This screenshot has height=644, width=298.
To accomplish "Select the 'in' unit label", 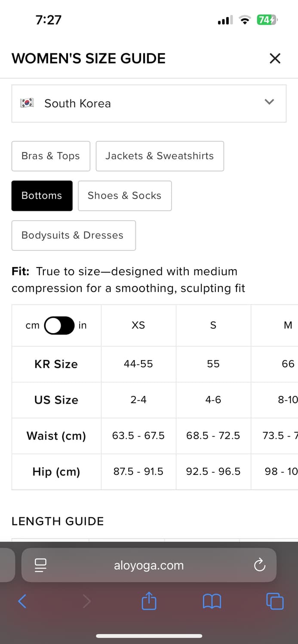I will pyautogui.click(x=83, y=325).
